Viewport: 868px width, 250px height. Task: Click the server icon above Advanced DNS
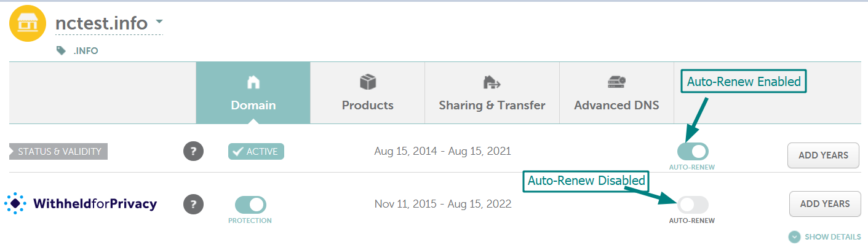(x=616, y=82)
